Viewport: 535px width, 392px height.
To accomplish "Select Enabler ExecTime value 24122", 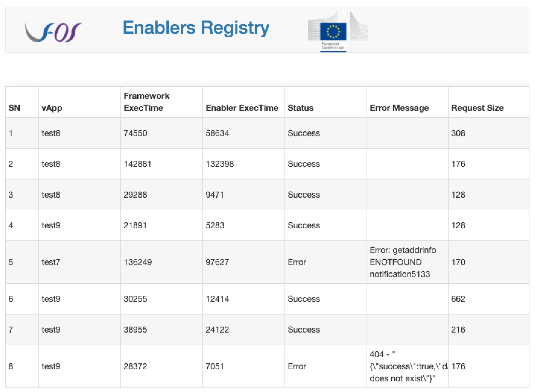I will (217, 330).
